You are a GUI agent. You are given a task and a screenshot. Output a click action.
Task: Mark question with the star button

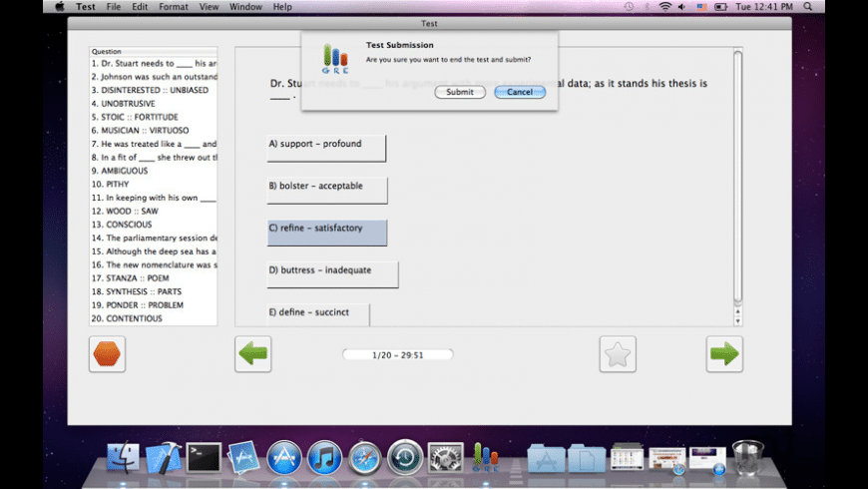click(618, 354)
